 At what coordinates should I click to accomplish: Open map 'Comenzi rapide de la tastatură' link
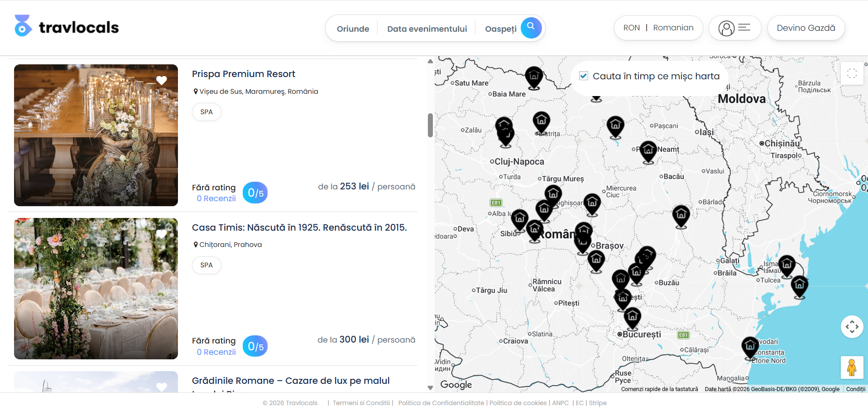[x=660, y=389]
